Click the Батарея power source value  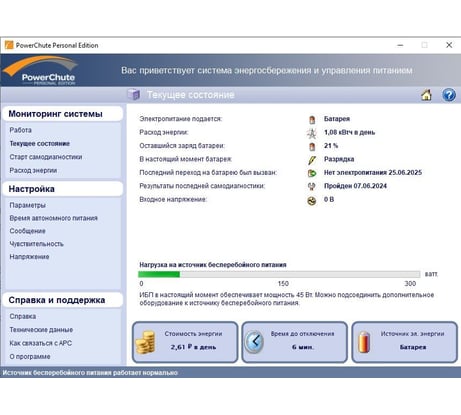pos(337,119)
